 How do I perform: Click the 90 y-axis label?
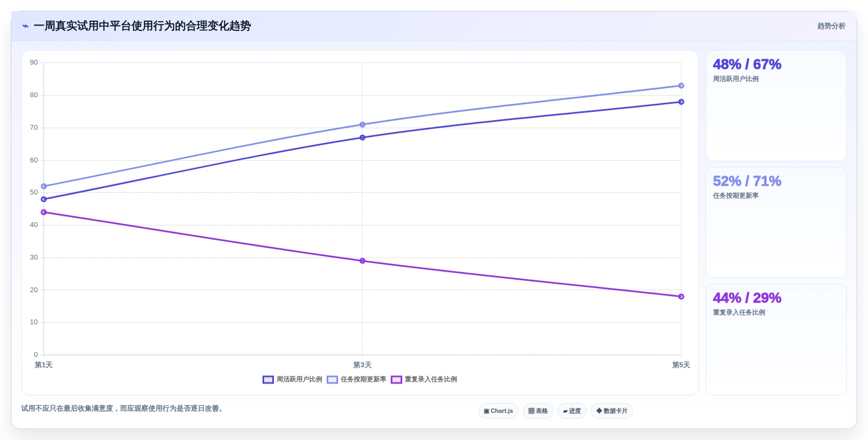tap(34, 62)
